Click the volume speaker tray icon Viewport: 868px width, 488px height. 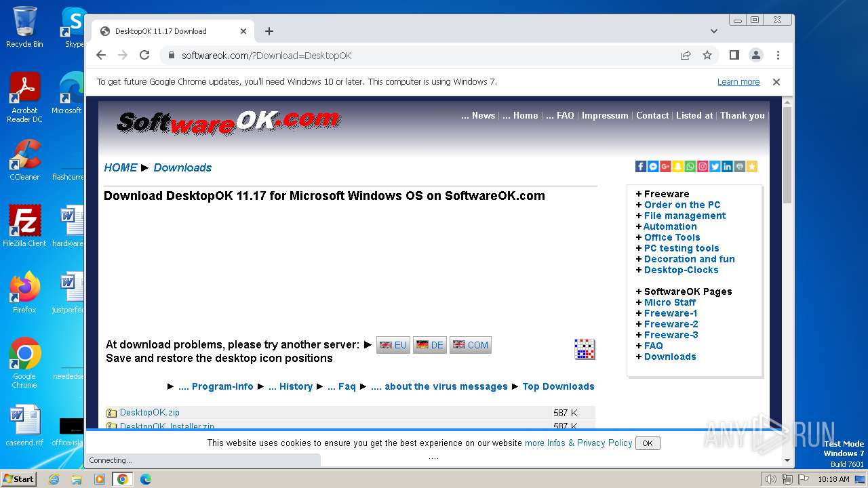click(x=771, y=479)
